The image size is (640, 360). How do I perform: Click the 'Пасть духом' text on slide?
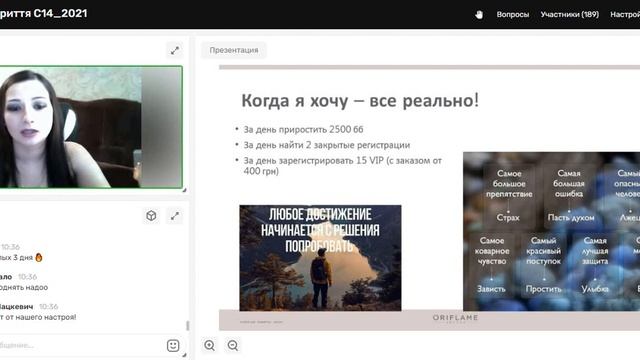tap(571, 218)
